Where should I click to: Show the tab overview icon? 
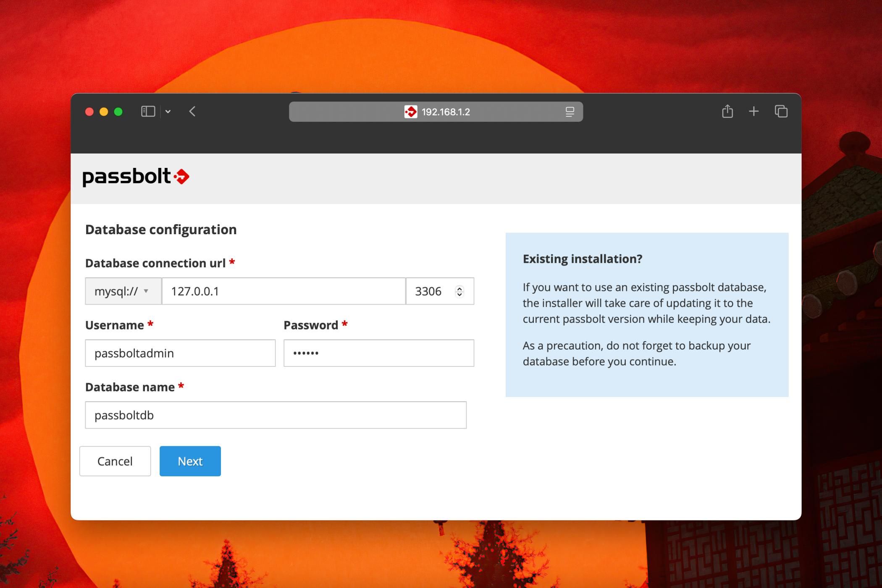781,112
